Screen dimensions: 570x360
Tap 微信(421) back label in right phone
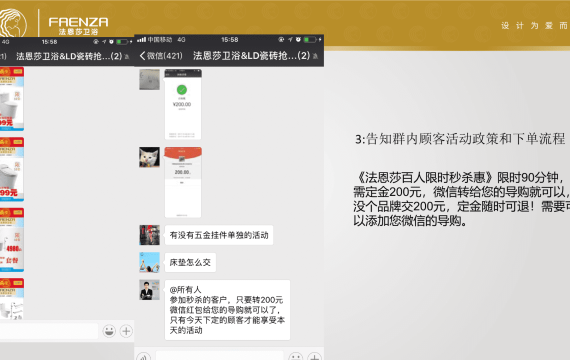pos(165,56)
